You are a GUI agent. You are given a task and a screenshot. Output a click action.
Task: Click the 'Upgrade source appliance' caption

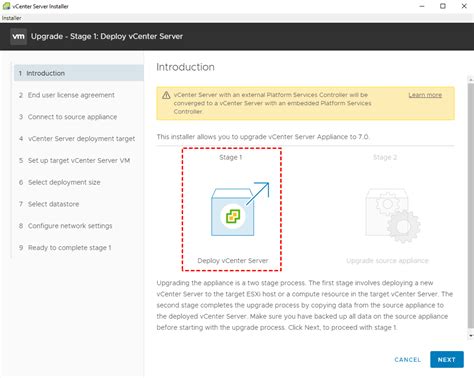[387, 261]
